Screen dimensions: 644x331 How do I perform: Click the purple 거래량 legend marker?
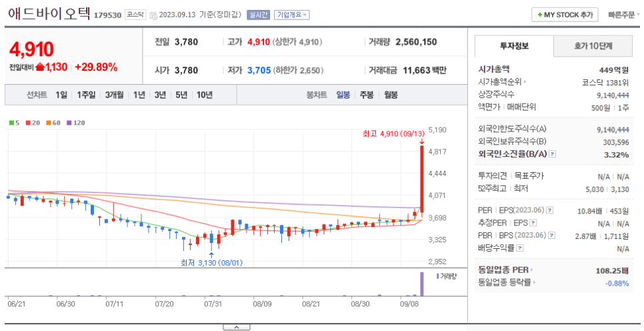(x=438, y=276)
